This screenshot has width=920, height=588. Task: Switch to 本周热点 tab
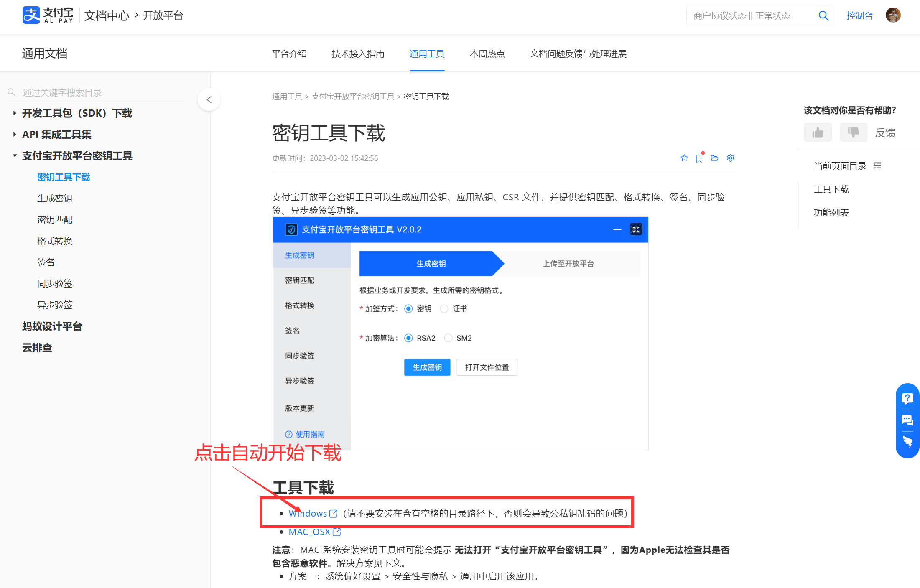[487, 54]
